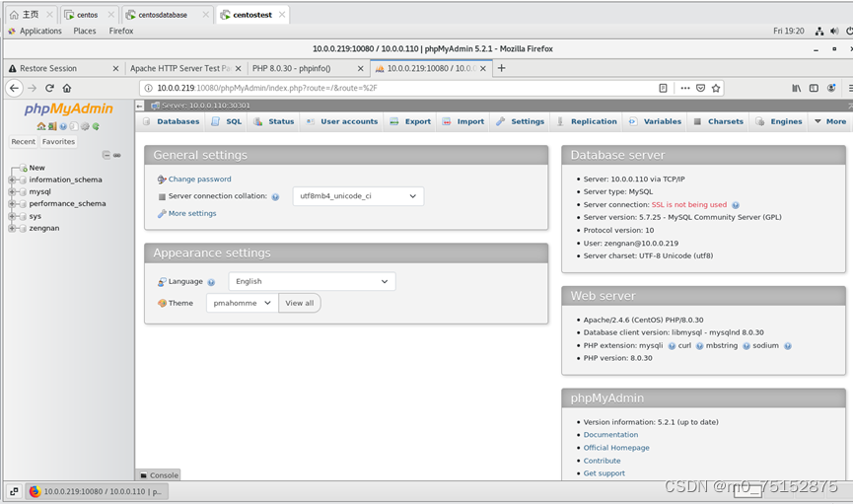Viewport: 853px width, 504px height.
Task: Open navigation panel settings gear icon
Action: [85, 126]
